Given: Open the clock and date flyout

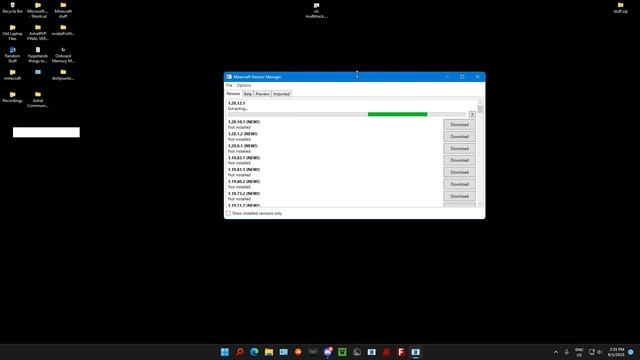Looking at the screenshot, I should (x=616, y=352).
